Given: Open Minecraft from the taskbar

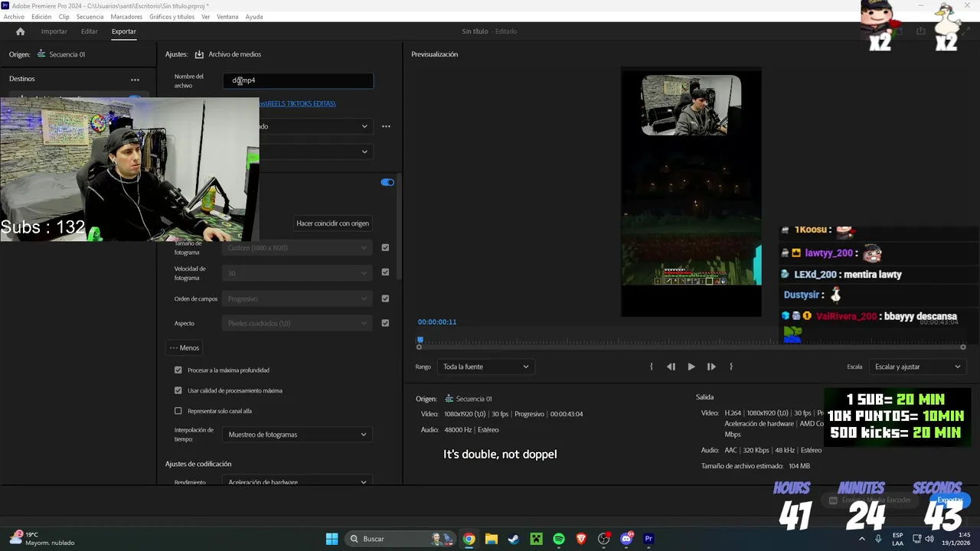Looking at the screenshot, I should pos(537,539).
